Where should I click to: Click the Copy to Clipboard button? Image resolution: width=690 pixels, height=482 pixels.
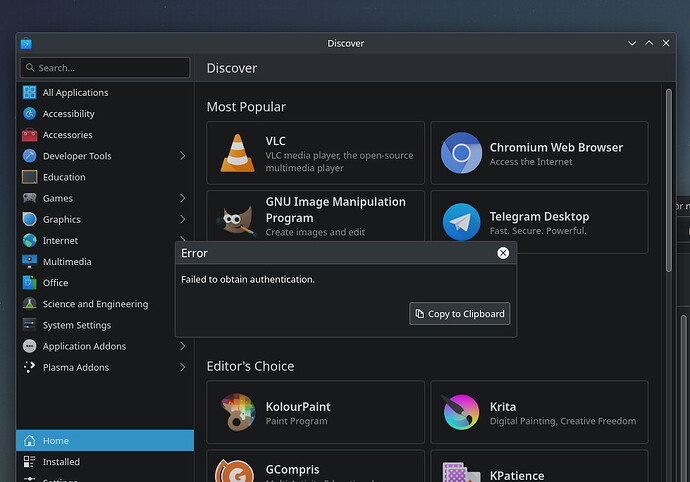[459, 313]
